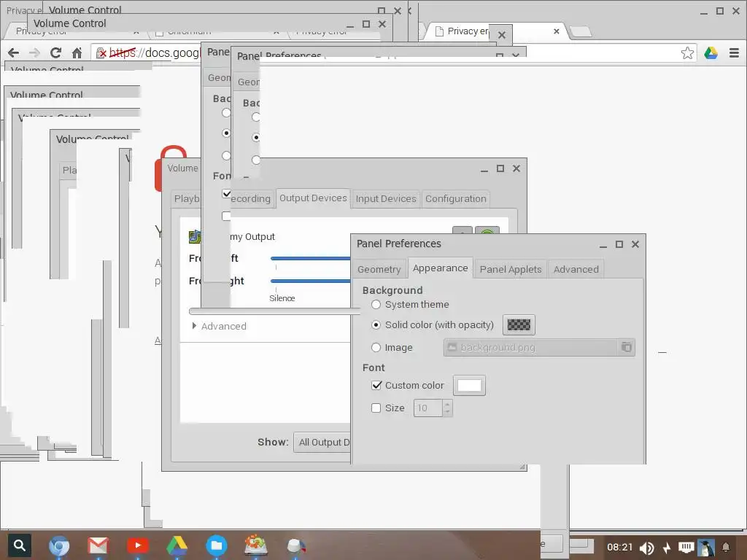Click the unchecked checkbox in back Panel Preferences window

tap(226, 216)
